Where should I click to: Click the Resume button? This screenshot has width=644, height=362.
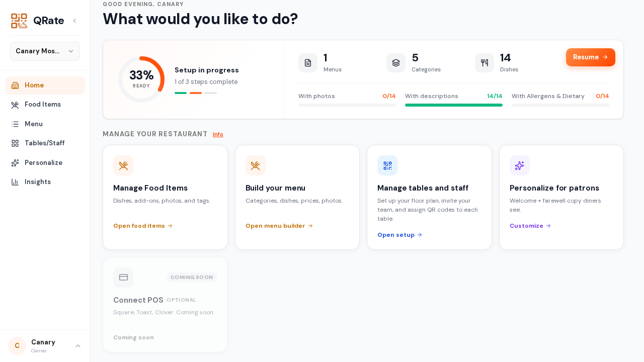[x=590, y=57]
